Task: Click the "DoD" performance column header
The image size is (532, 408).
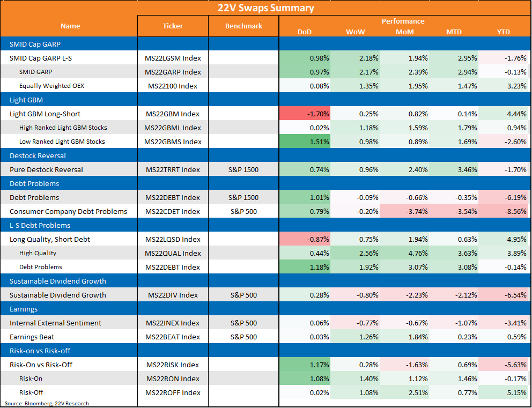Action: click(x=304, y=32)
